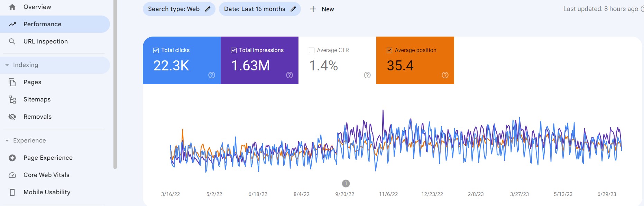Open the Date: Last 16 months filter

(x=259, y=9)
